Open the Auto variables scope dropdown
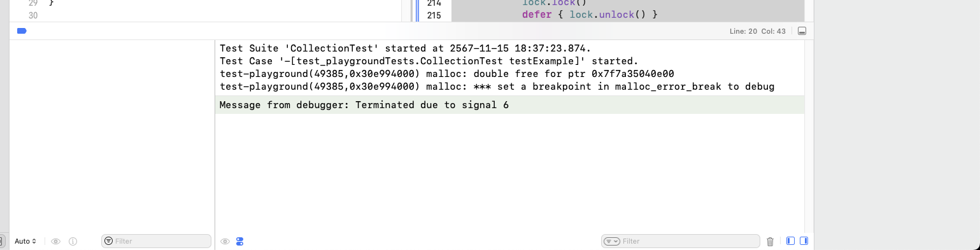Viewport: 980px width, 250px height. point(25,242)
